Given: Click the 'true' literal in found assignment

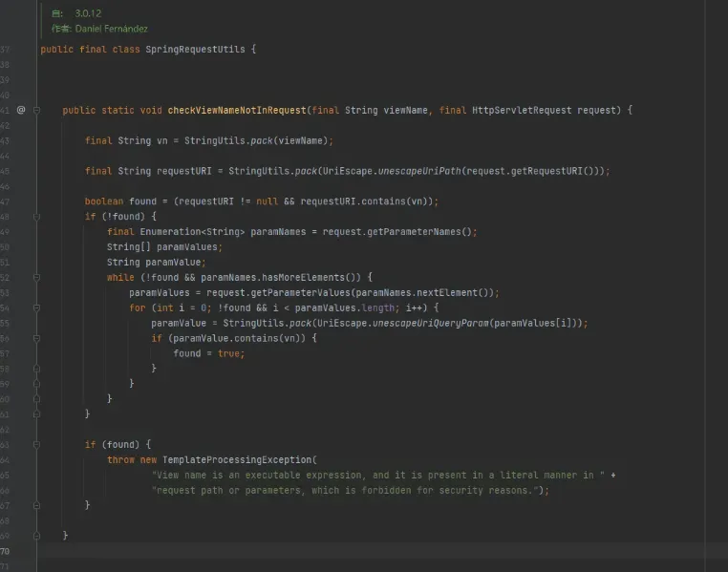Looking at the screenshot, I should (228, 353).
